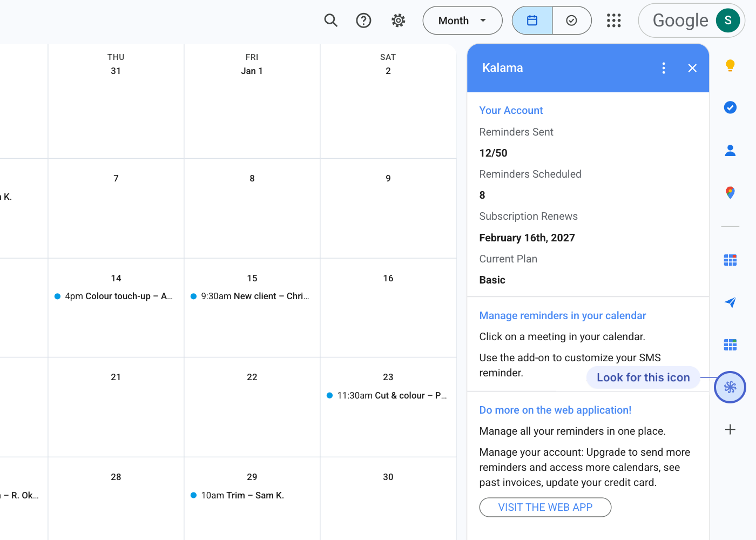Viewport: 756px width, 540px height.
Task: Select Thursday 31 date number
Action: (x=116, y=71)
